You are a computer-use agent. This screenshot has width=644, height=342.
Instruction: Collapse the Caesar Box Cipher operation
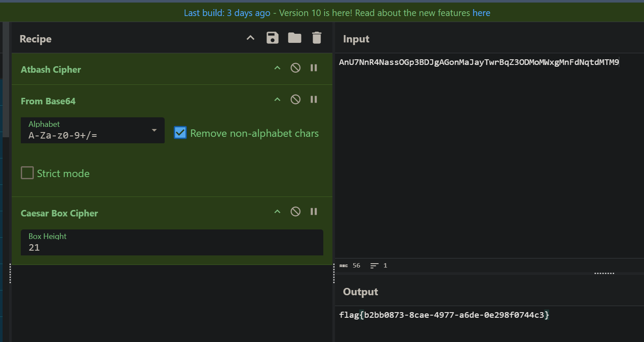277,212
